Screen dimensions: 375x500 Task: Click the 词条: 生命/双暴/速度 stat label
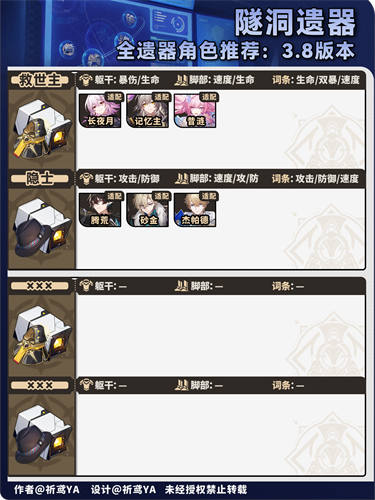[x=316, y=80]
